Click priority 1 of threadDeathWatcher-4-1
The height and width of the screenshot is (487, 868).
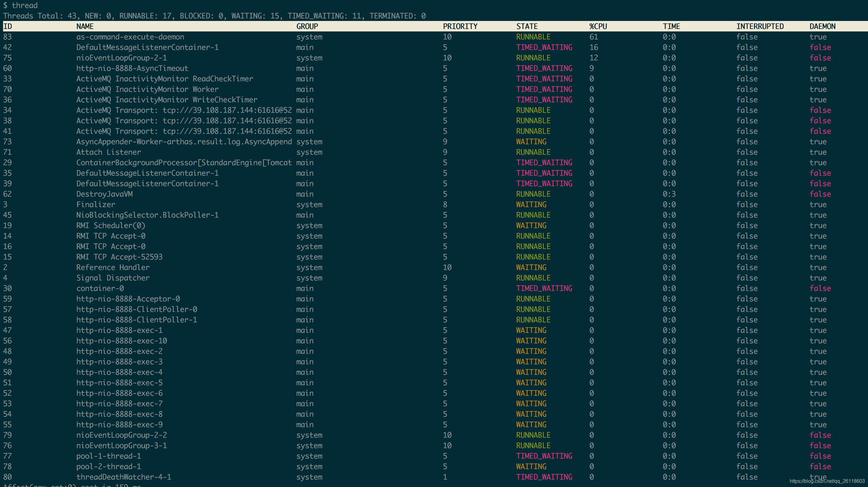pyautogui.click(x=445, y=477)
